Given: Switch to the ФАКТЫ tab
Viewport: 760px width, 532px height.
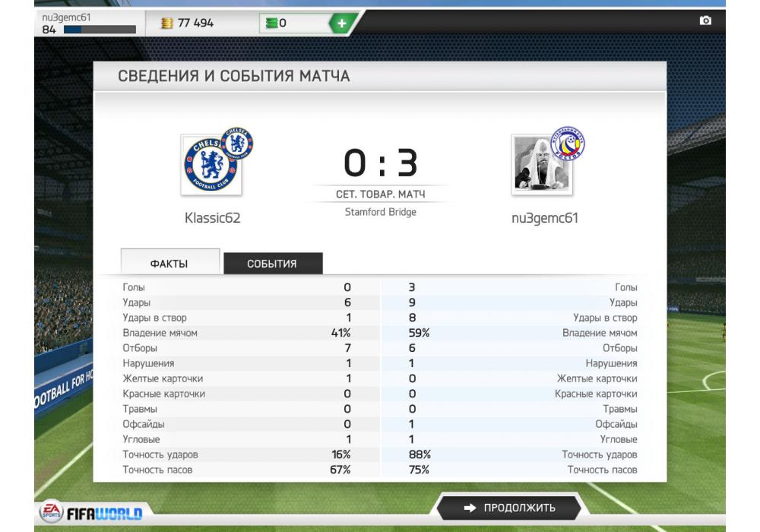Looking at the screenshot, I should (169, 262).
